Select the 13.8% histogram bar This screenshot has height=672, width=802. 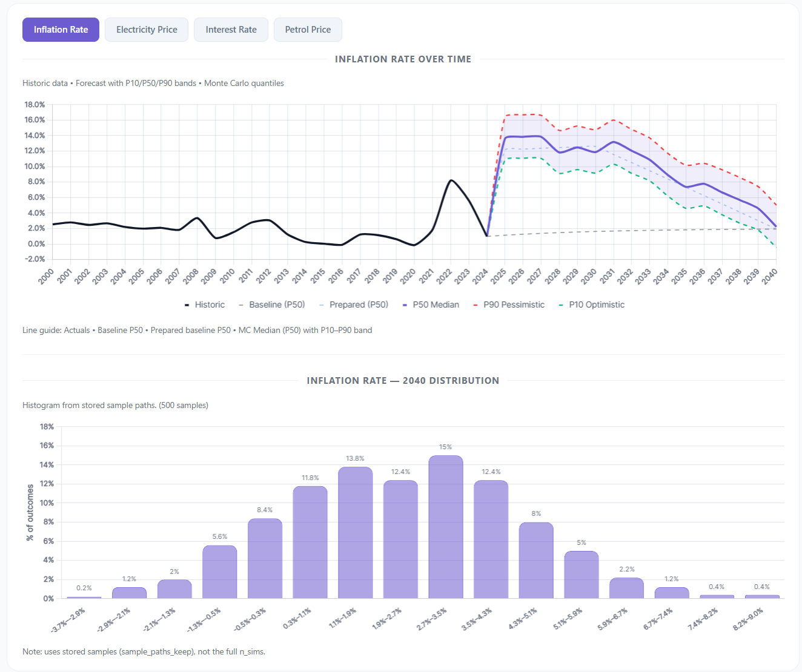click(x=355, y=533)
